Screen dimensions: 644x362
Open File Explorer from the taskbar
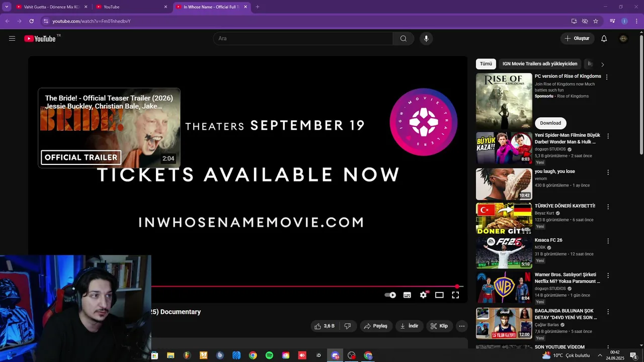(x=171, y=355)
